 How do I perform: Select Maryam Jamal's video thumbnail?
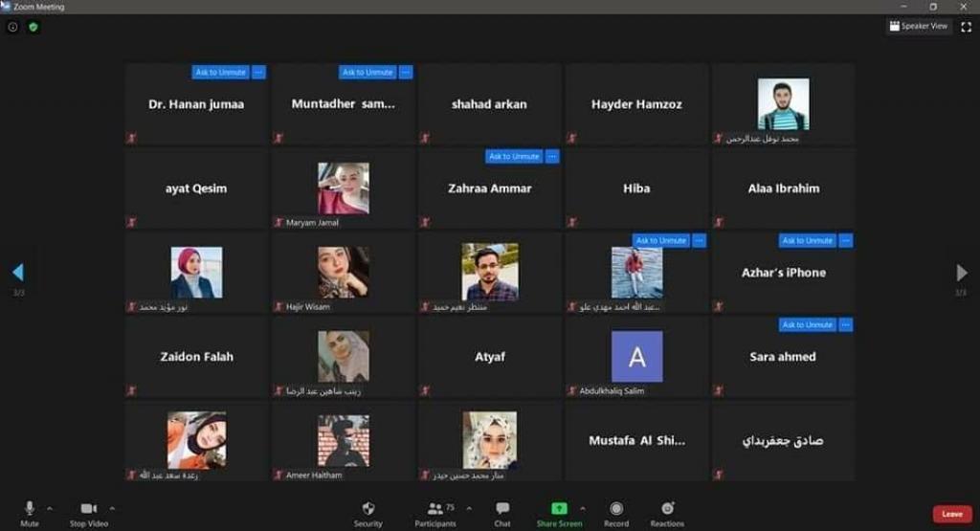pos(344,188)
